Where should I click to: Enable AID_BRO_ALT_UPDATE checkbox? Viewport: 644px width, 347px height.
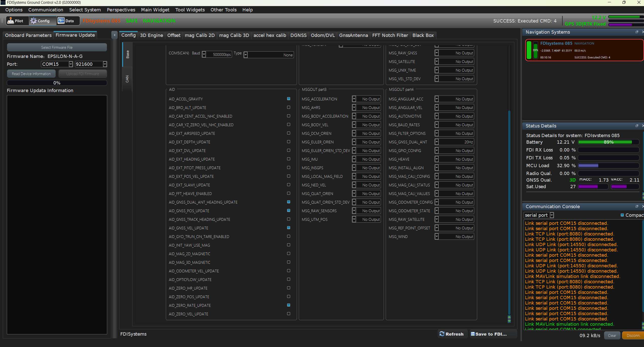289,107
